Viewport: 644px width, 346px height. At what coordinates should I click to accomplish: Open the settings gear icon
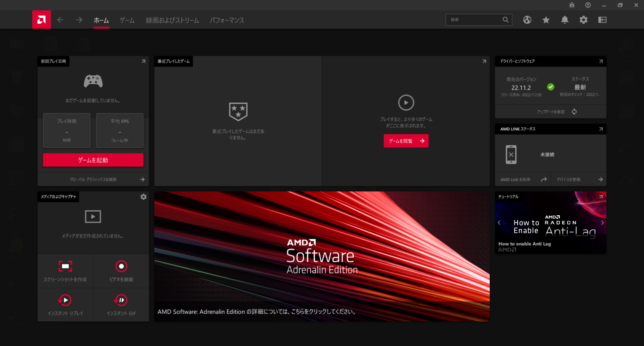[x=584, y=20]
